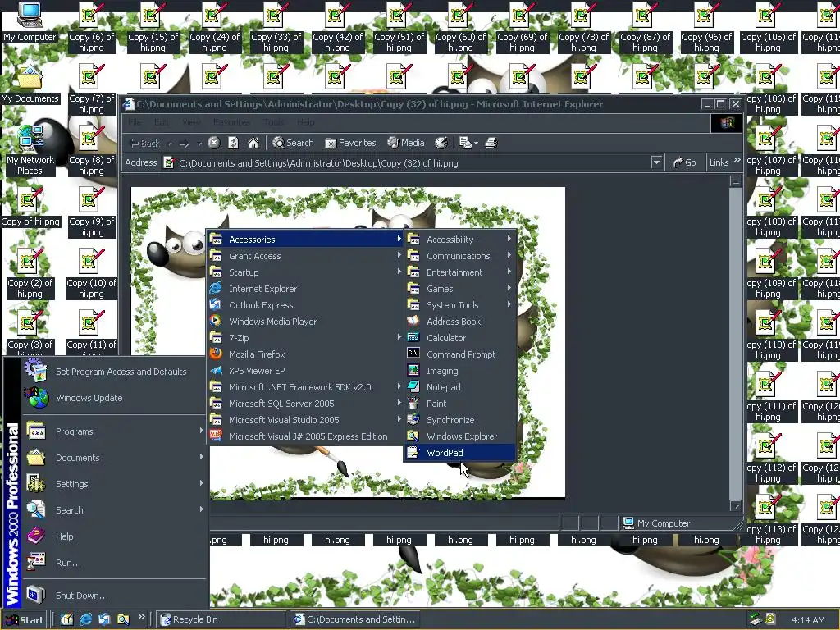The width and height of the screenshot is (840, 630).
Task: Click the Stop icon in Internet Explorer toolbar
Action: 214,143
